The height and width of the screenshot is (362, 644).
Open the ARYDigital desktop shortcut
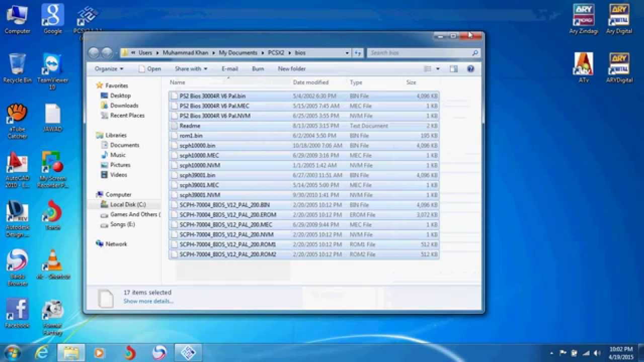(x=619, y=68)
